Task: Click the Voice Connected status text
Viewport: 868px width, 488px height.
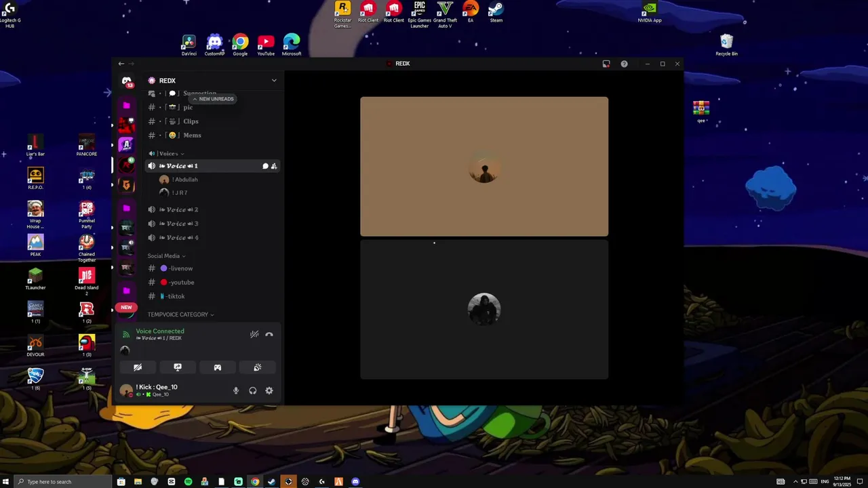Action: pos(160,331)
